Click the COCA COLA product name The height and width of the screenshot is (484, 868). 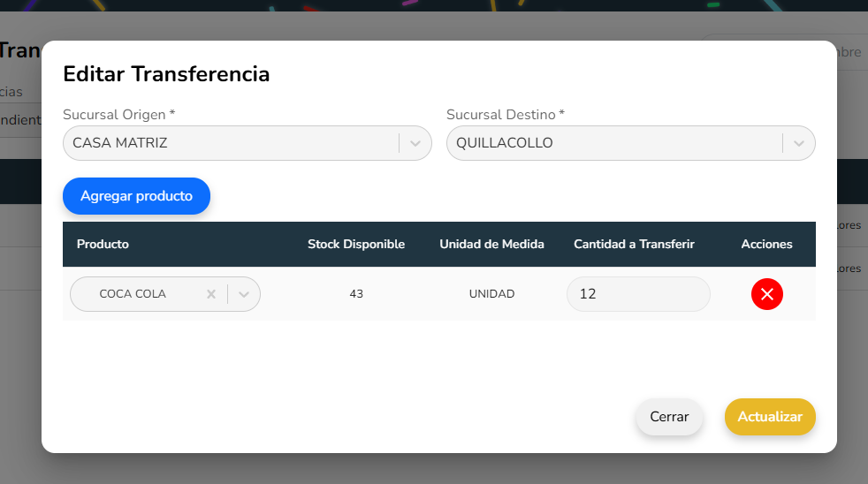coord(133,294)
